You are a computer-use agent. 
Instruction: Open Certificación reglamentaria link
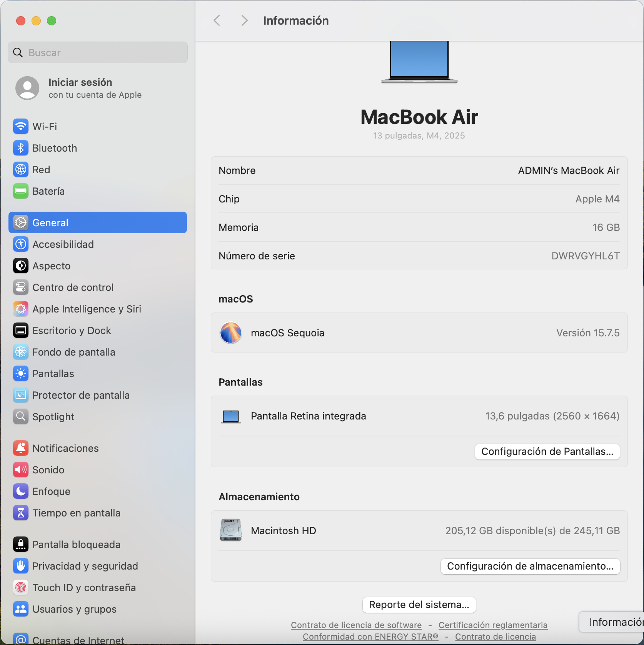(493, 625)
